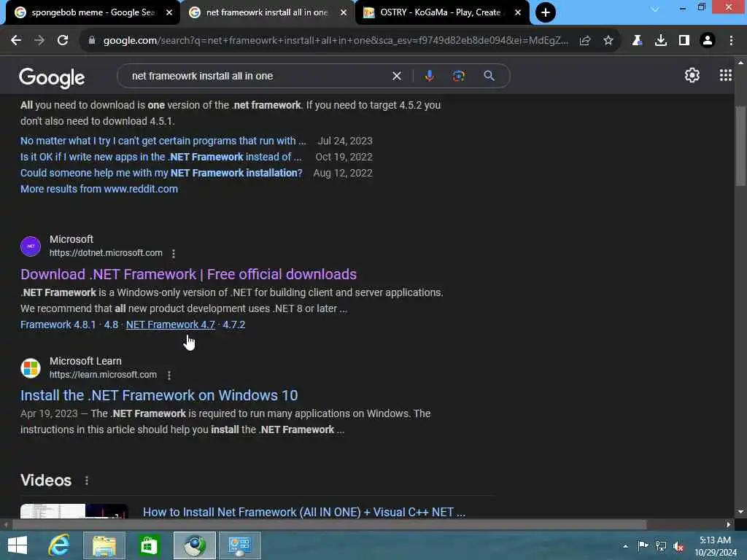Share this page from the address bar
Image resolution: width=747 pixels, height=560 pixels.
pyautogui.click(x=585, y=41)
